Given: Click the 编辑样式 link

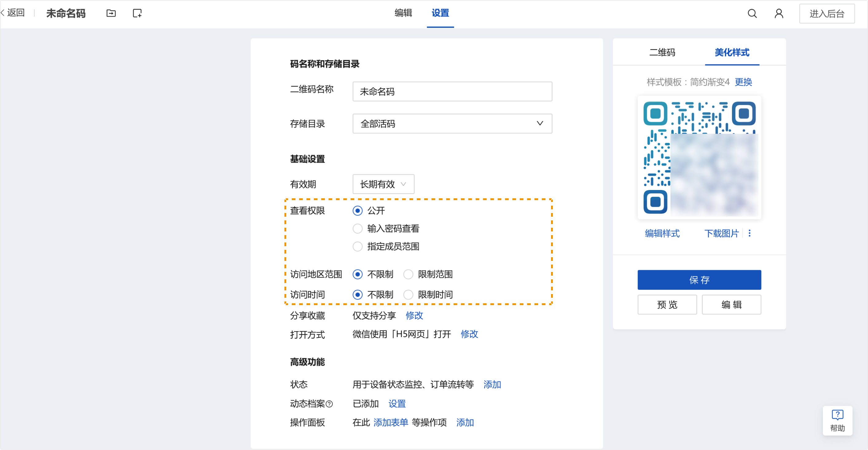Looking at the screenshot, I should coord(662,233).
